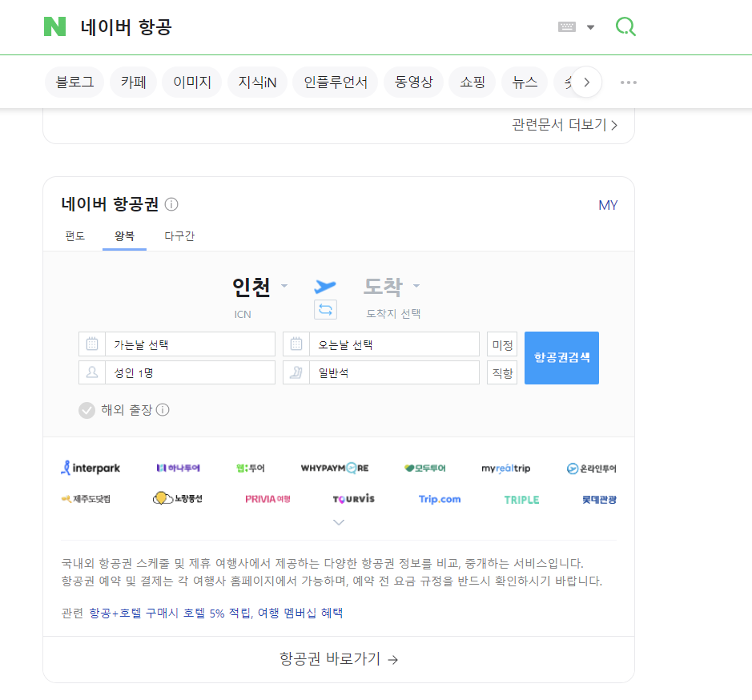This screenshot has width=752, height=700.
Task: Click calendar icon for 오는날
Action: 296,344
